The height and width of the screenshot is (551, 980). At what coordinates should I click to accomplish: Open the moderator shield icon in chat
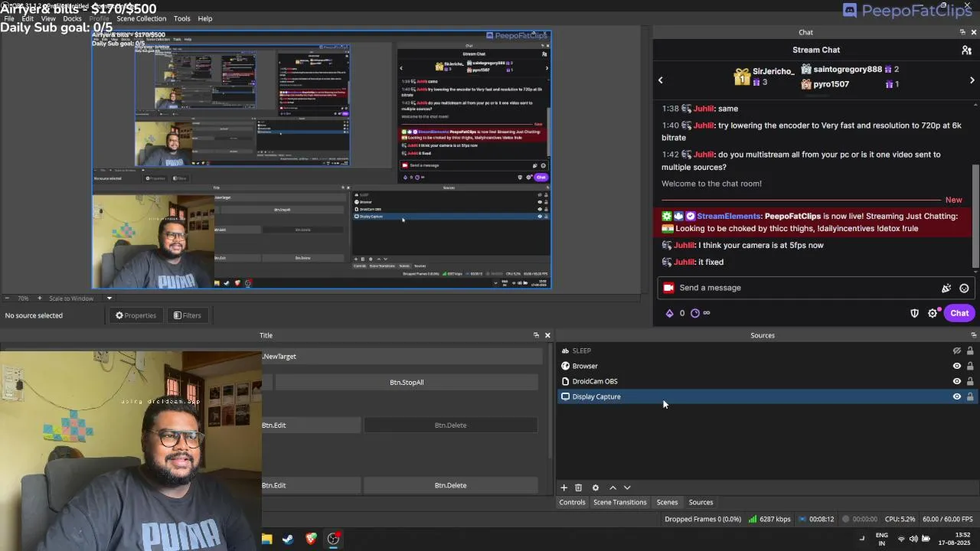tap(914, 313)
